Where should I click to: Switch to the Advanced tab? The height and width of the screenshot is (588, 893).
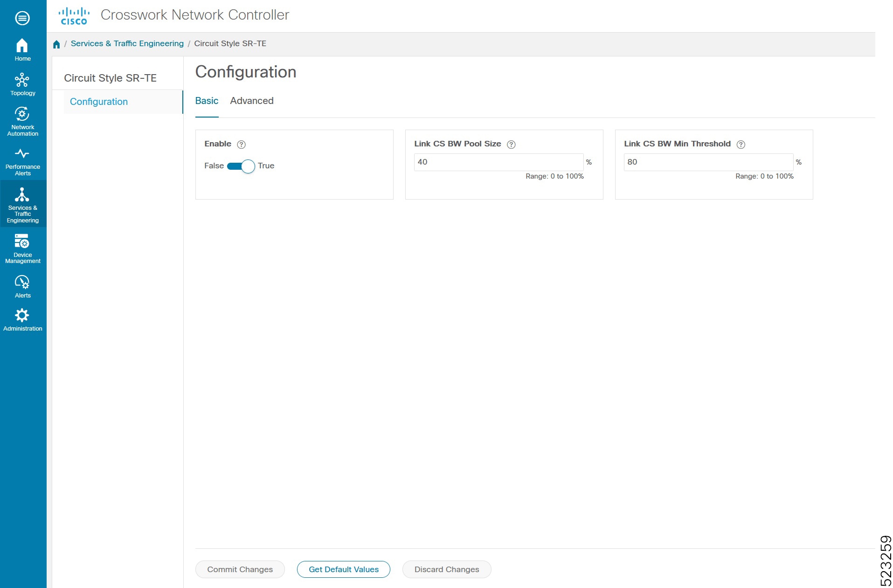pyautogui.click(x=252, y=101)
